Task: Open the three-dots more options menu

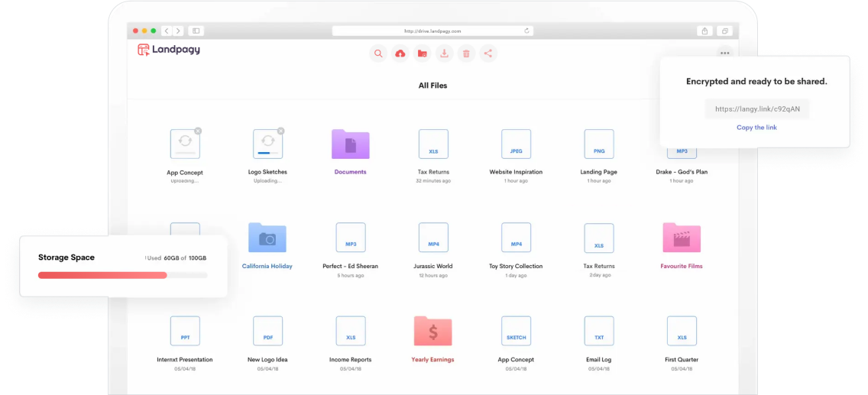Action: coord(724,53)
